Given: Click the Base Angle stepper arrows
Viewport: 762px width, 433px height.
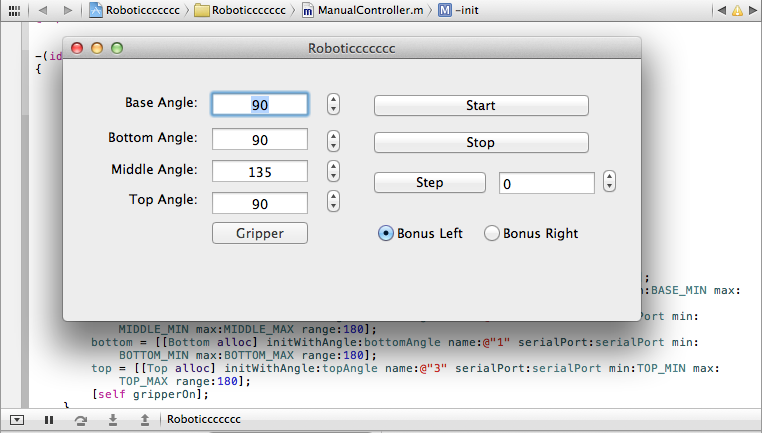Looking at the screenshot, I should (x=334, y=104).
